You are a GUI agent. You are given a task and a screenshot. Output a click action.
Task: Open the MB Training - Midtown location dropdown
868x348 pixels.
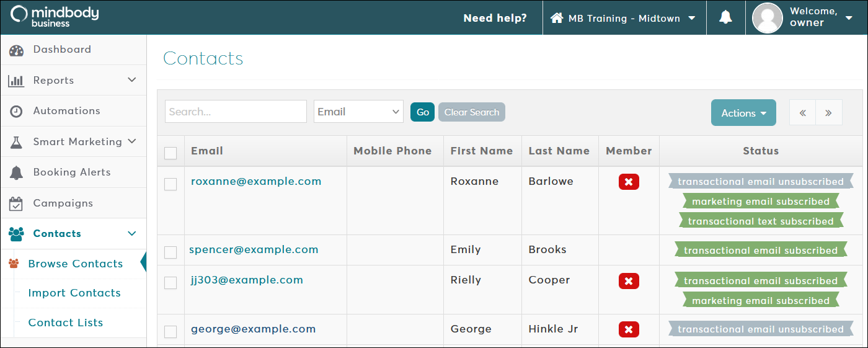tap(624, 18)
